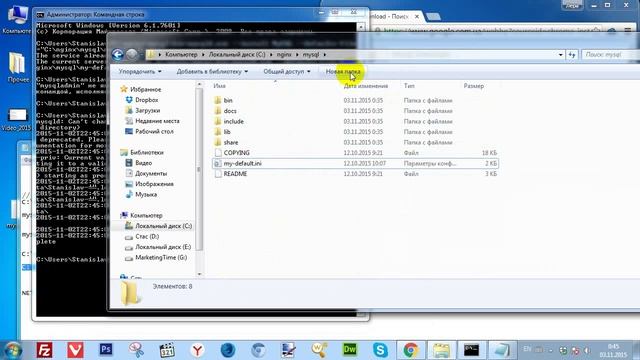
Task: Open the Видео library
Action: [x=143, y=163]
